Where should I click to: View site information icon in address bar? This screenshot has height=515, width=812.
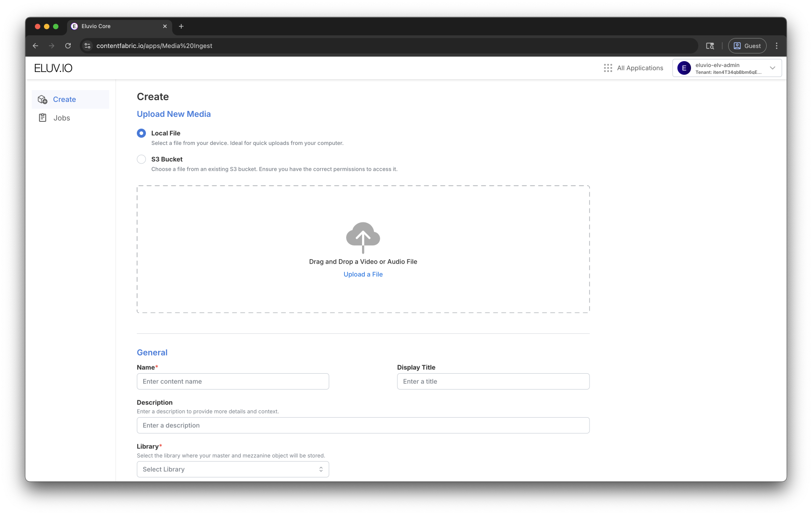(88, 46)
